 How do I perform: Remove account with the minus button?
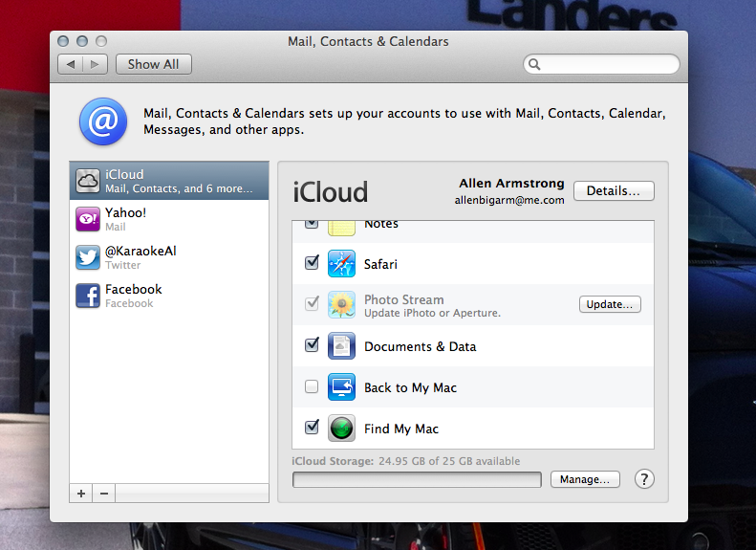click(x=103, y=494)
